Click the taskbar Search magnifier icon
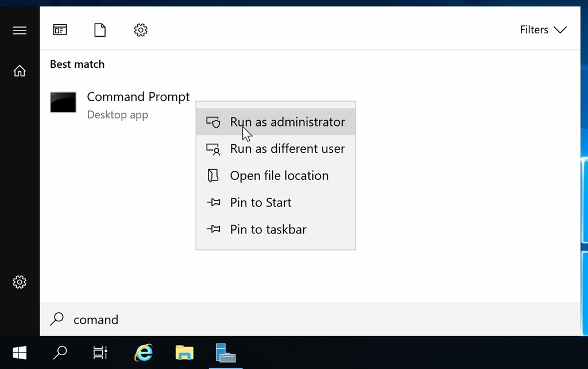The width and height of the screenshot is (588, 369). point(60,353)
